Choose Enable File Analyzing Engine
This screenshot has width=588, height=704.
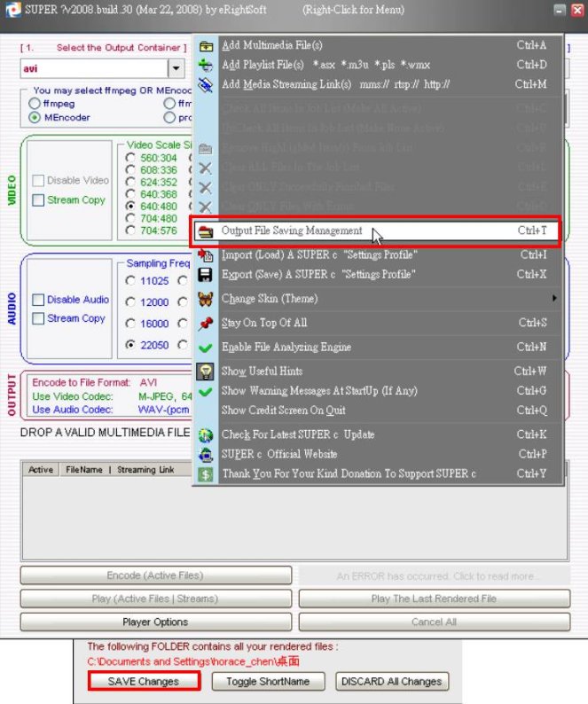pos(377,347)
